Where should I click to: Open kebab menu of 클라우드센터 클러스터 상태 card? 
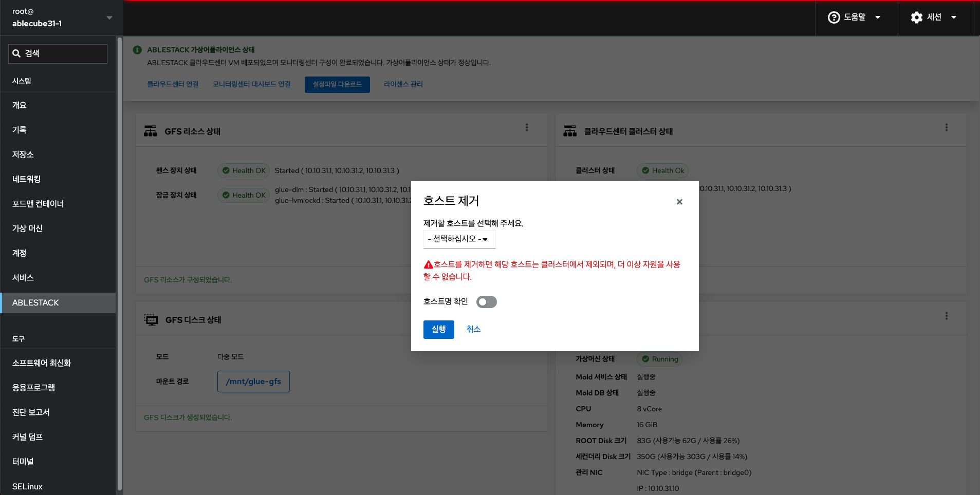[946, 127]
